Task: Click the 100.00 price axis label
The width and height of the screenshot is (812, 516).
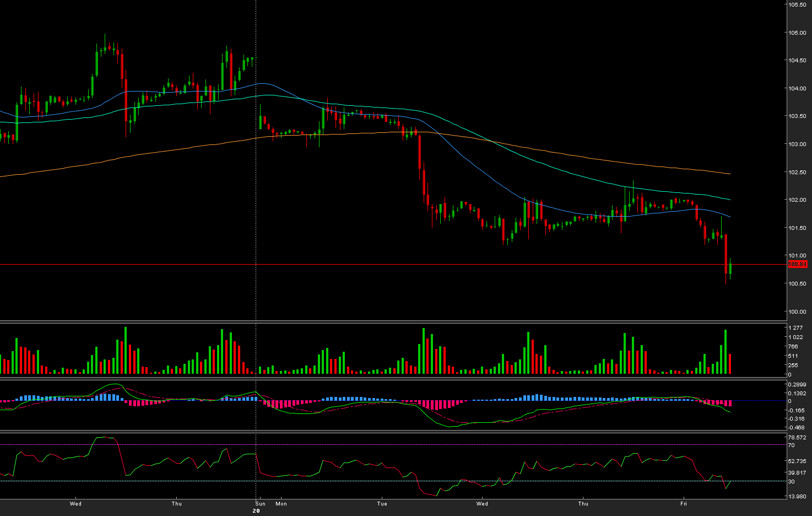Action: tap(797, 312)
